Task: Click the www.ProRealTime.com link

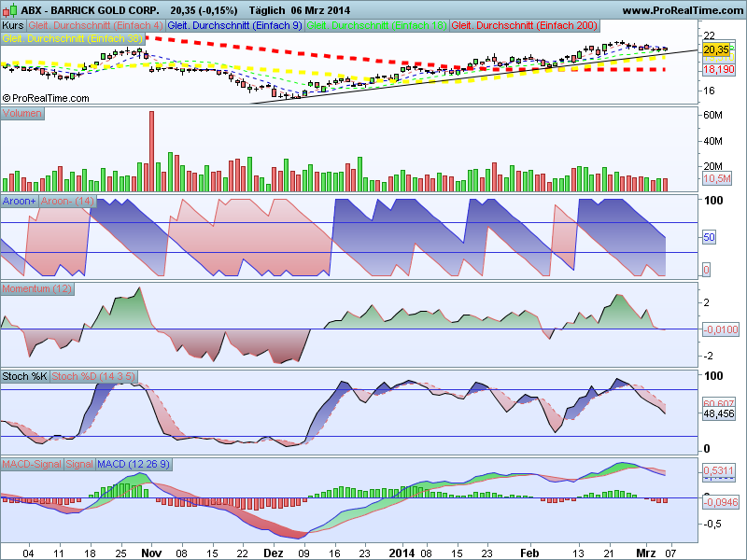Action: tap(683, 10)
